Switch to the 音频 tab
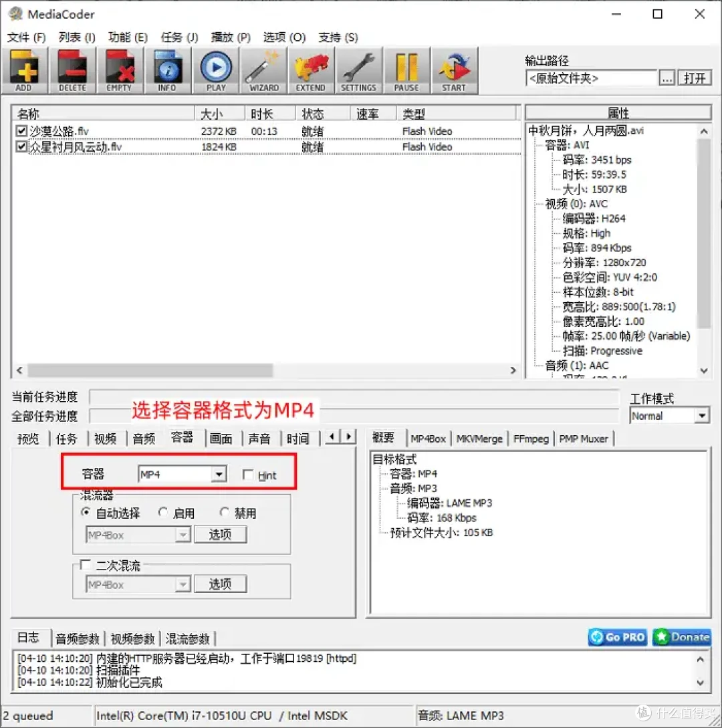This screenshot has width=722, height=728. tap(144, 439)
